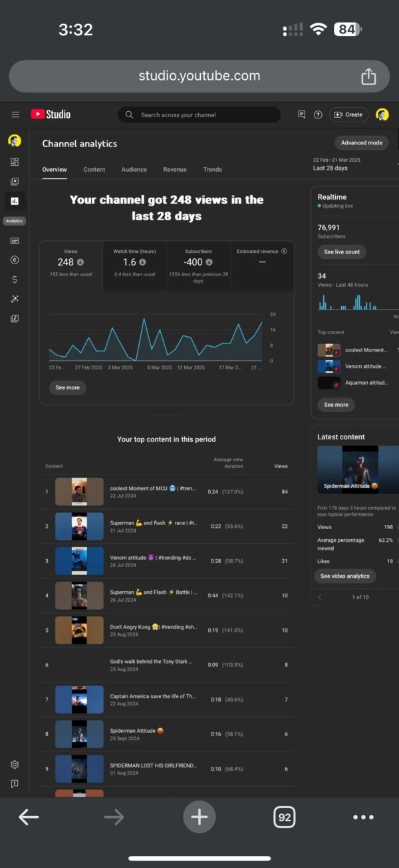Open Venom attitude item in Realtime panel
Screen dimensions: 399x868
coord(358,367)
